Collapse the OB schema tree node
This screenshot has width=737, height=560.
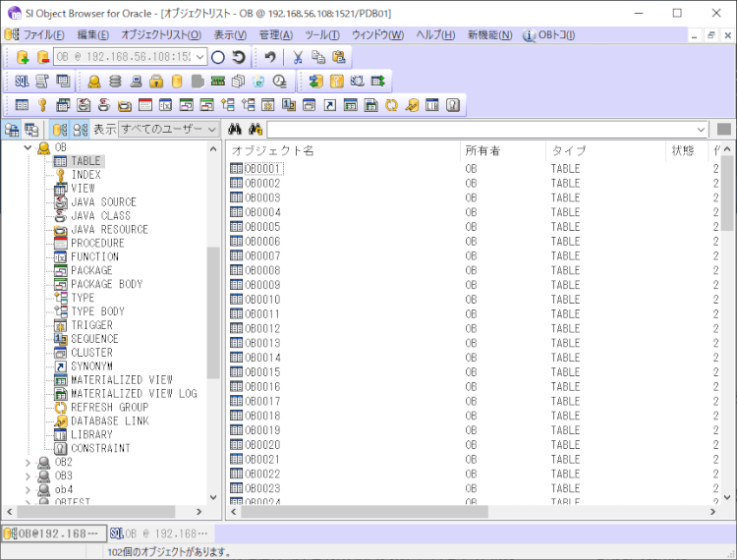point(28,147)
